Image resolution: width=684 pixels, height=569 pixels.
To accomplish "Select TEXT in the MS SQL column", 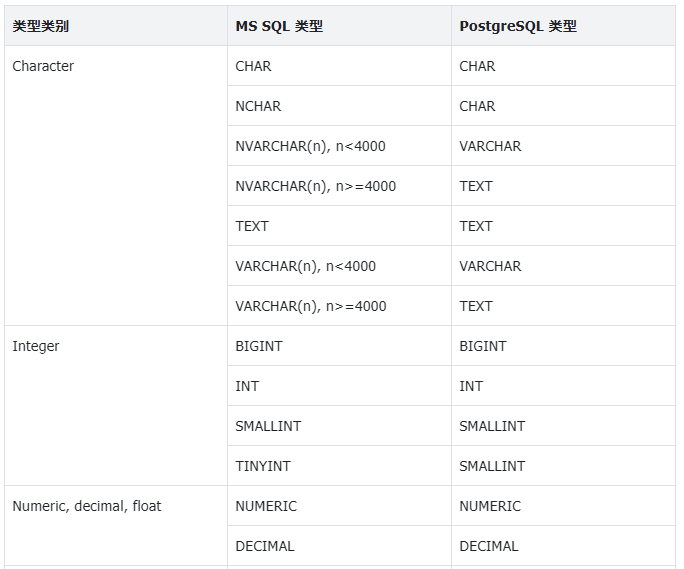I will (x=252, y=226).
